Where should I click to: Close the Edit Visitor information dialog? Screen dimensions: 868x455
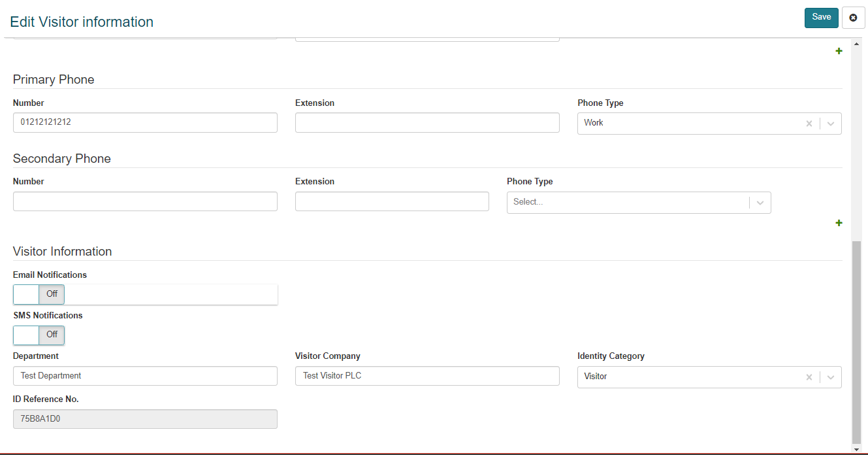pos(853,18)
